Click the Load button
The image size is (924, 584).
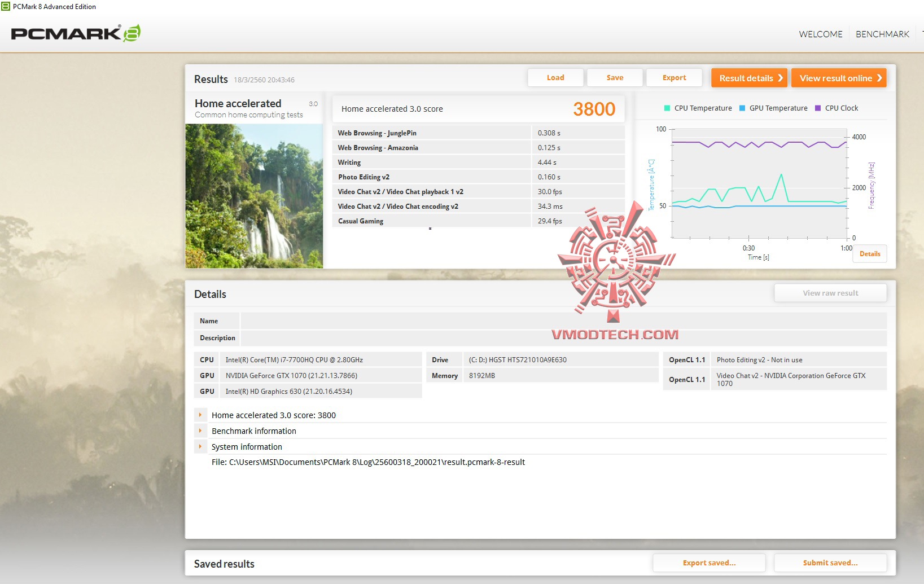coord(555,78)
